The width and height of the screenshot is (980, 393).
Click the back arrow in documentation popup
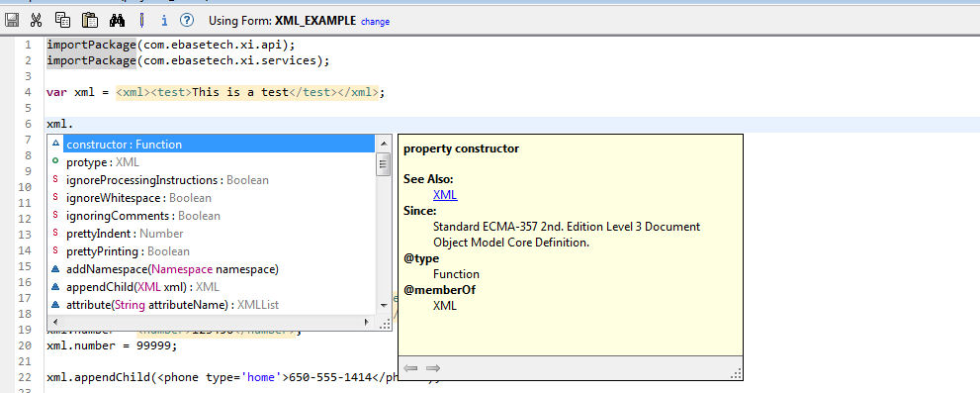pos(410,368)
